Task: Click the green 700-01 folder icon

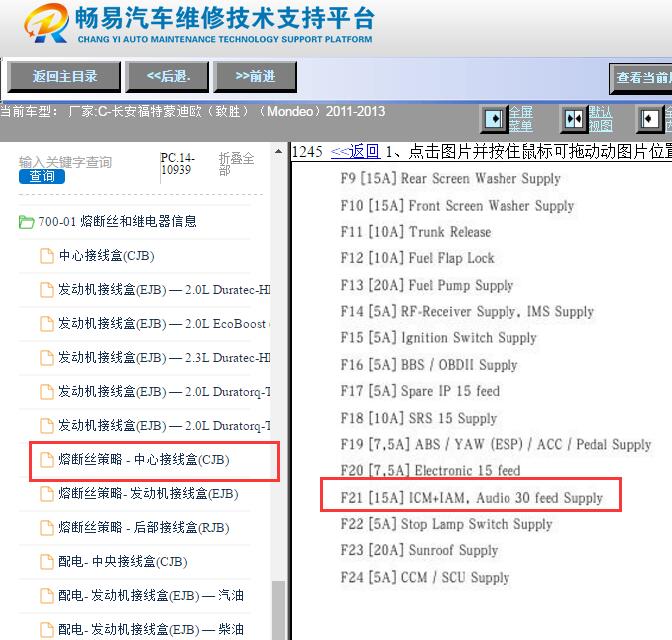Action: pos(27,222)
